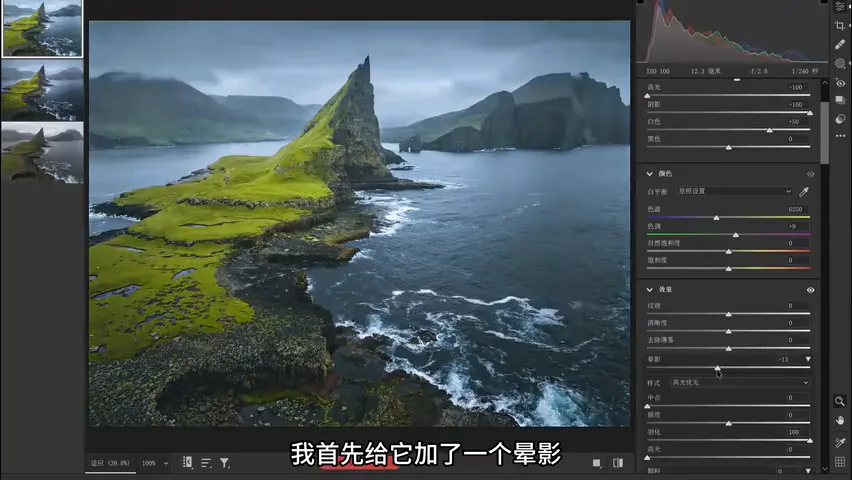Screen dimensions: 852x480
Task: Toggle highlight clipping warning on histogram
Action: tap(824, 2)
